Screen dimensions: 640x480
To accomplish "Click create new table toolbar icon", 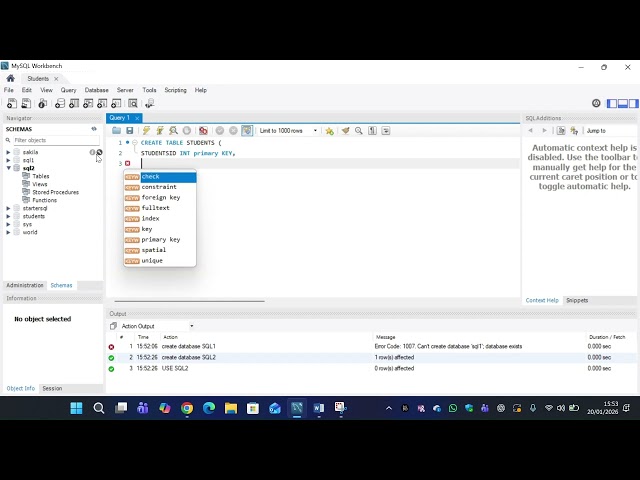I will pyautogui.click(x=74, y=103).
